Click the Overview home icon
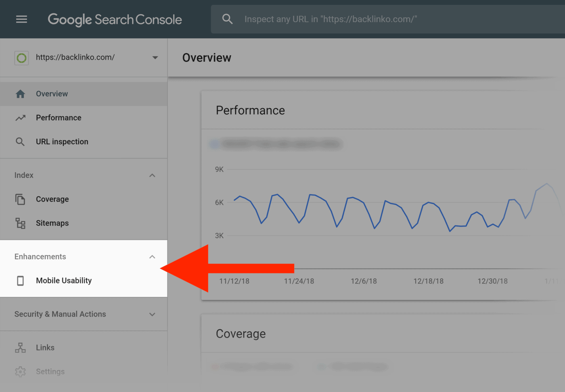This screenshot has height=392, width=565. 20,94
